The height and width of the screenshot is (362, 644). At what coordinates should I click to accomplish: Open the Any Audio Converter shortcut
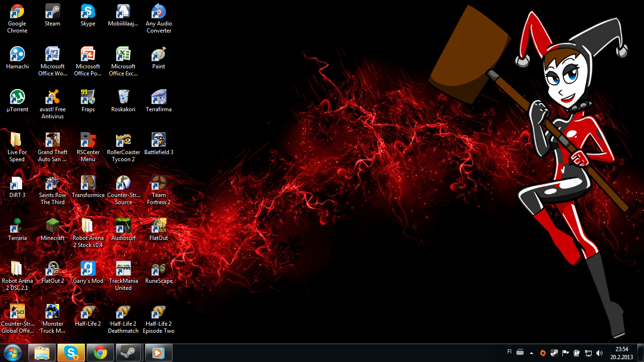click(159, 19)
